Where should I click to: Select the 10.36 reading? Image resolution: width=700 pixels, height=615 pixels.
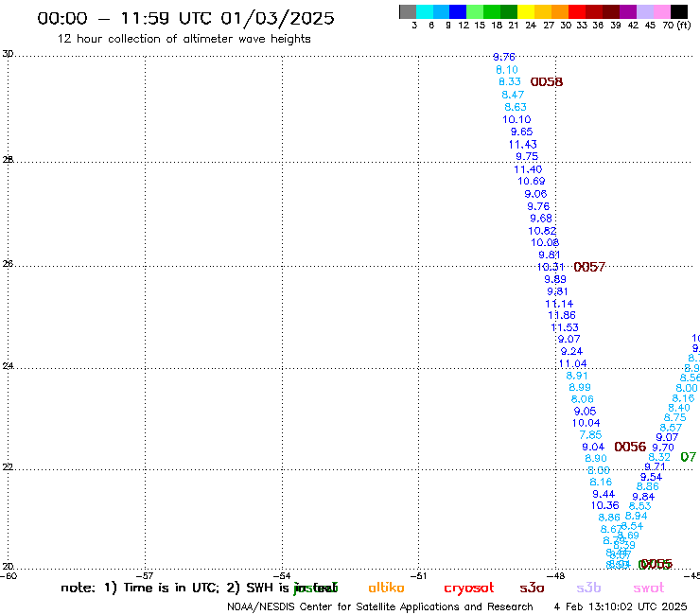[604, 505]
